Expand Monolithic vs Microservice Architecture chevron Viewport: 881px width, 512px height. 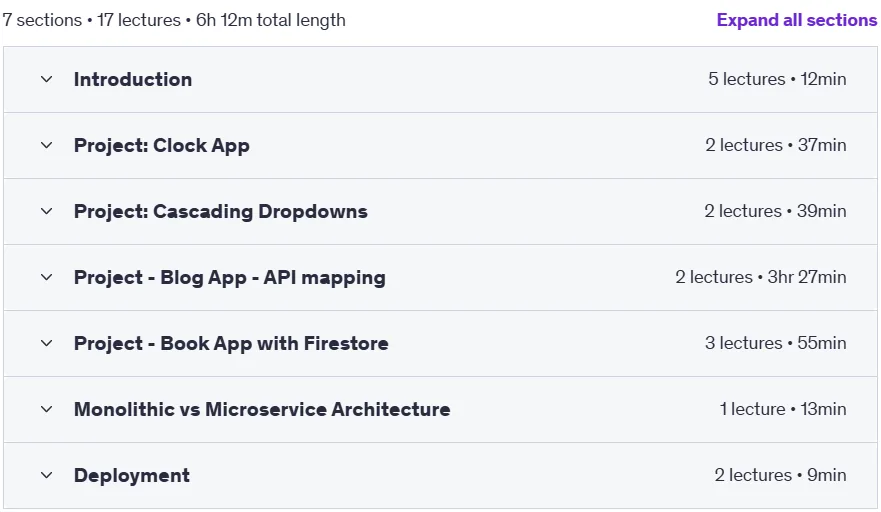(47, 409)
